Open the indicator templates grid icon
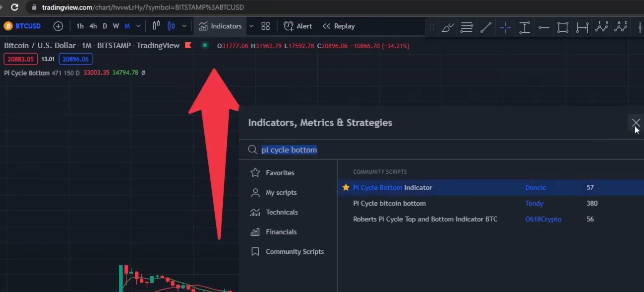 [x=266, y=26]
